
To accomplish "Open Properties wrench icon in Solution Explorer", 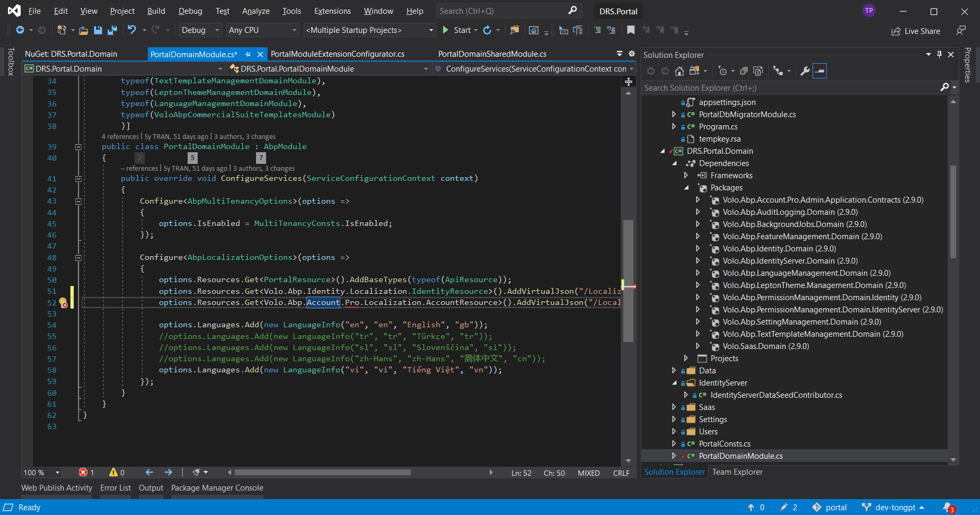I will pos(805,71).
